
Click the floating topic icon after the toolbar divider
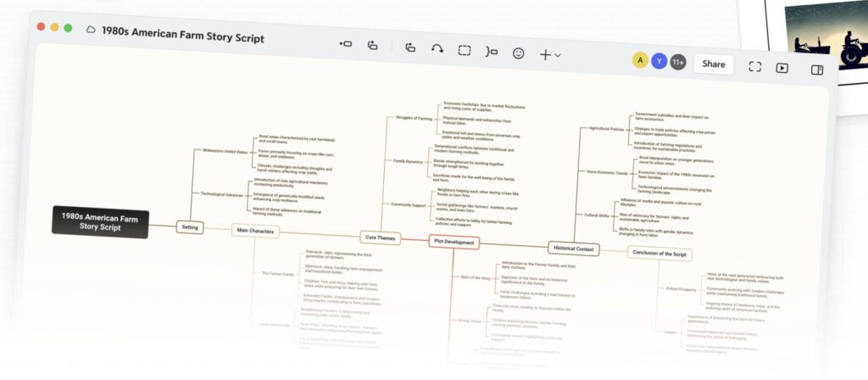[410, 47]
